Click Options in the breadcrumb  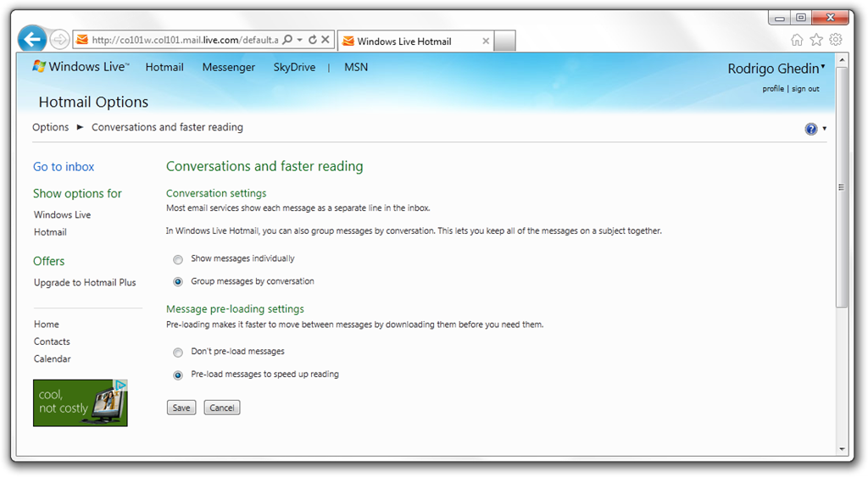50,127
